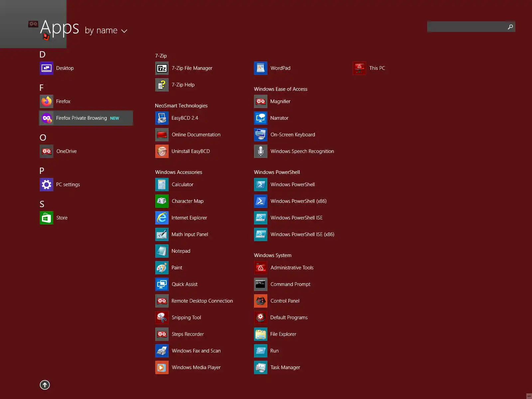Image resolution: width=532 pixels, height=399 pixels.
Task: Open the This PC icon
Action: pos(359,68)
